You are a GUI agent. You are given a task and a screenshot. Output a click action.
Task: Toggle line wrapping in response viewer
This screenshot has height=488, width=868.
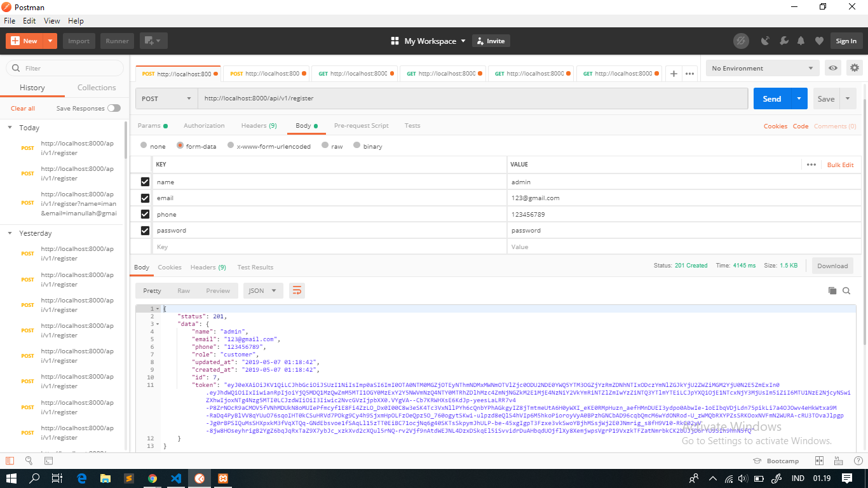click(x=297, y=290)
